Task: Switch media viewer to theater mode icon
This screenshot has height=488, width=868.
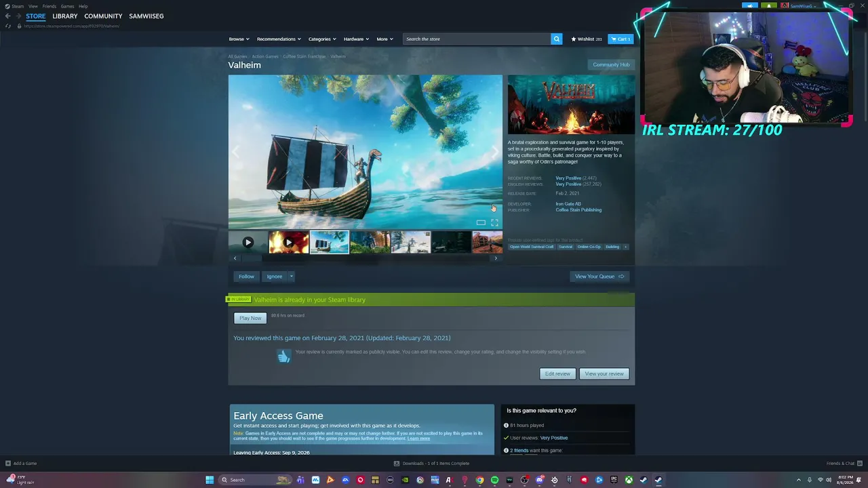Action: pyautogui.click(x=481, y=222)
